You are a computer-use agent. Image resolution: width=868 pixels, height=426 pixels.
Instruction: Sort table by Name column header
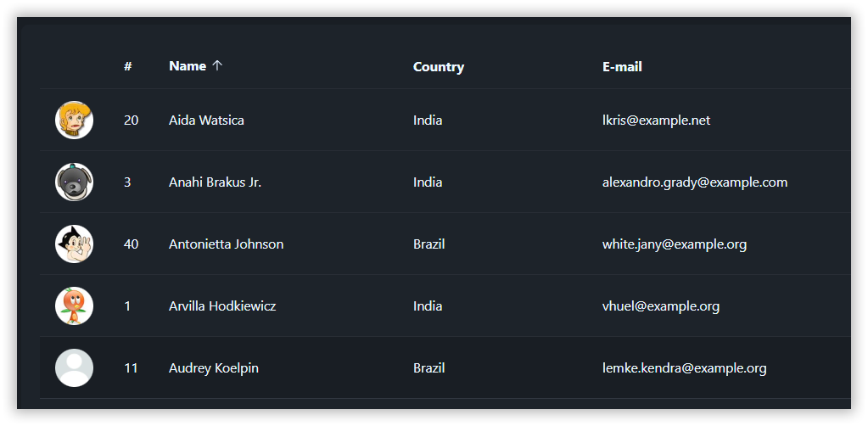[x=188, y=66]
